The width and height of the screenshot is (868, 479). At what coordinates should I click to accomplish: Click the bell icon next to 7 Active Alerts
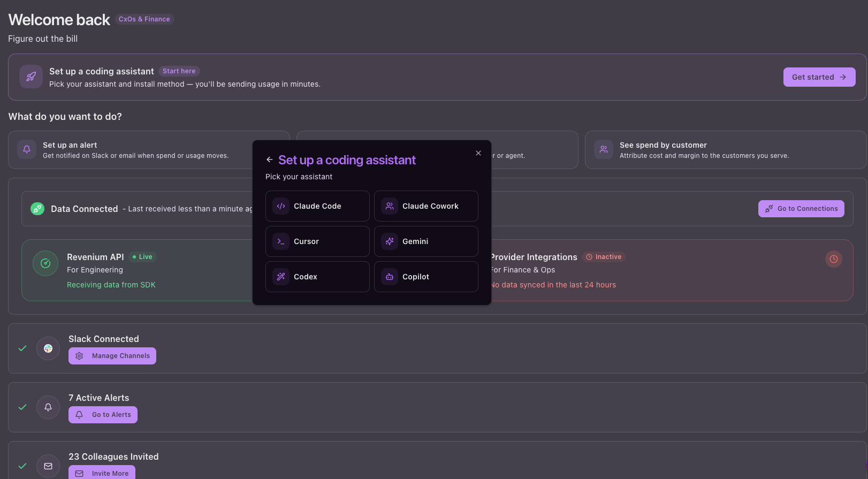coord(48,407)
